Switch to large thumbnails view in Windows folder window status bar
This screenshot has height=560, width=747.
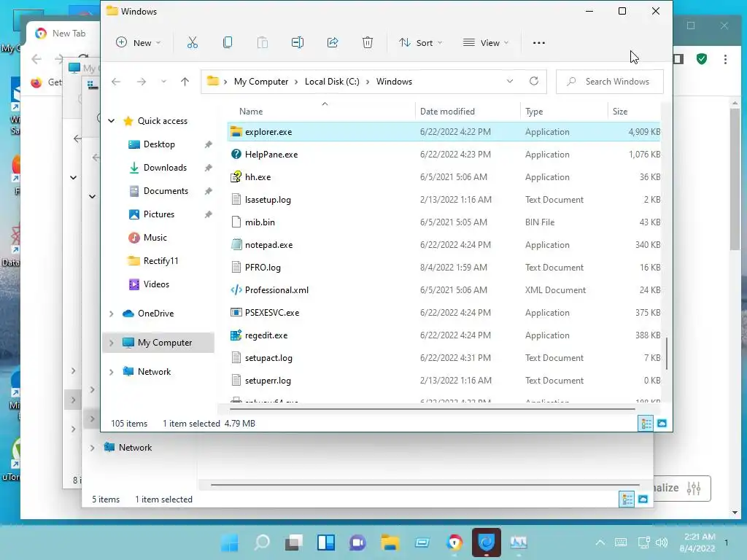[x=662, y=424]
